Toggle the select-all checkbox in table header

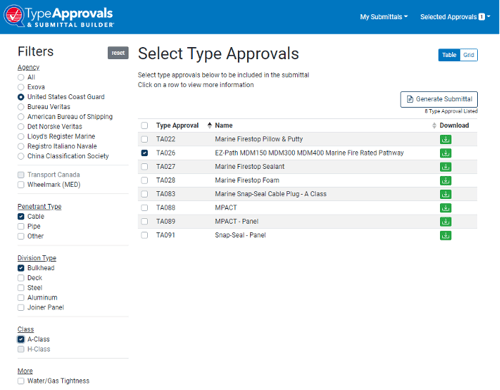pos(144,125)
